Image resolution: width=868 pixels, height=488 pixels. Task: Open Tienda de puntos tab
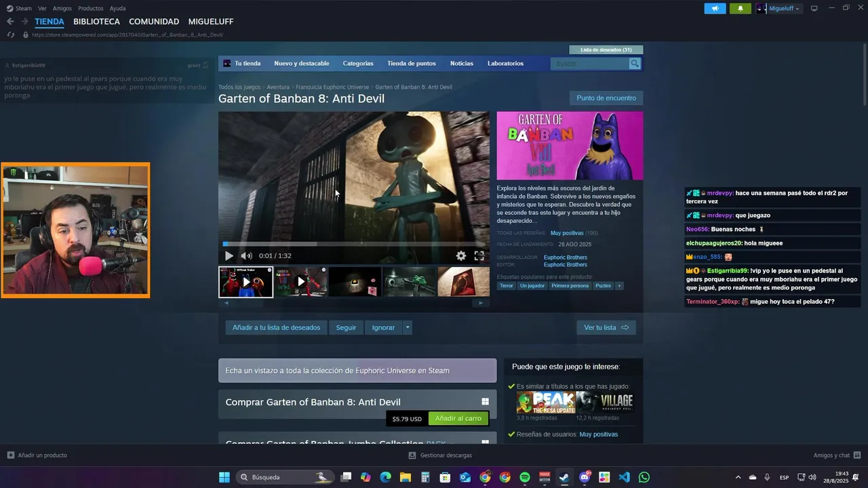click(x=412, y=64)
